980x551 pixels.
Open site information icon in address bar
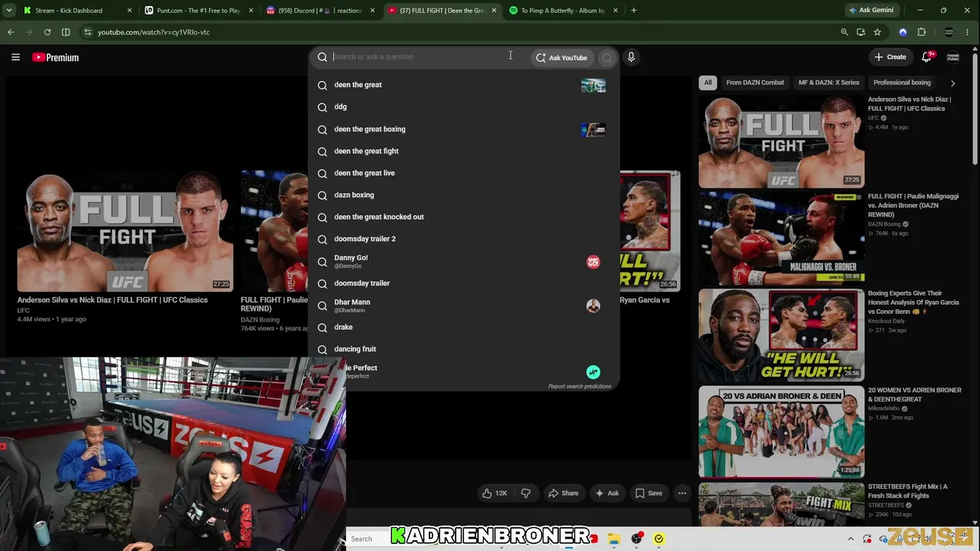pos(87,32)
